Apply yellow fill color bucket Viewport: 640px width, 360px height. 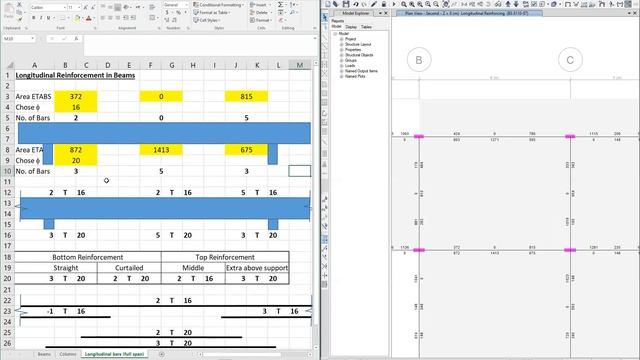point(77,18)
